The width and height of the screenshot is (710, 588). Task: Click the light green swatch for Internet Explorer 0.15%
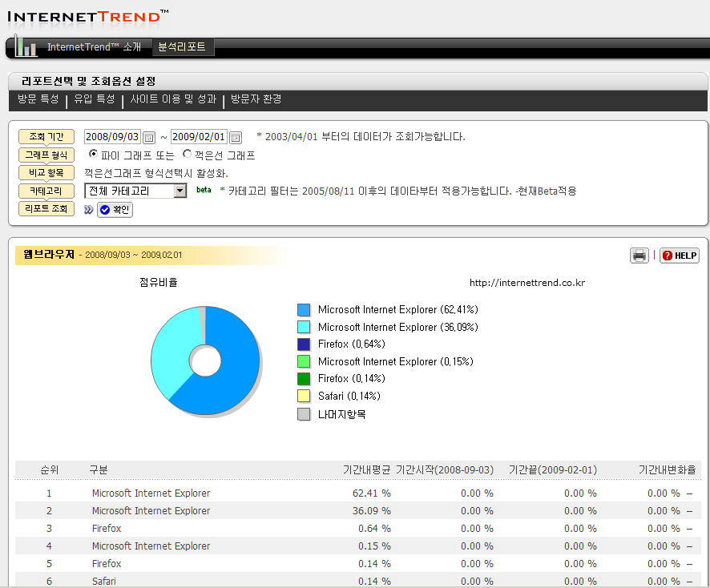tap(304, 361)
